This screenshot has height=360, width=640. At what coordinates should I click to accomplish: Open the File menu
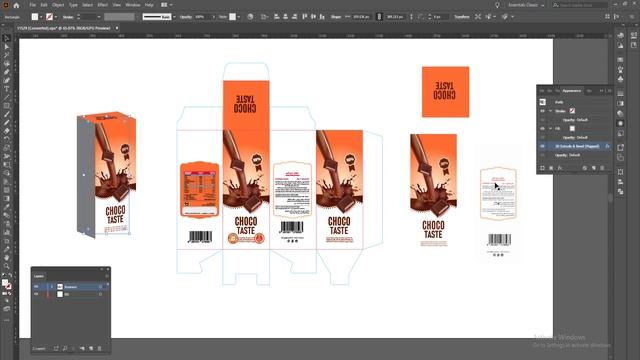pos(32,5)
